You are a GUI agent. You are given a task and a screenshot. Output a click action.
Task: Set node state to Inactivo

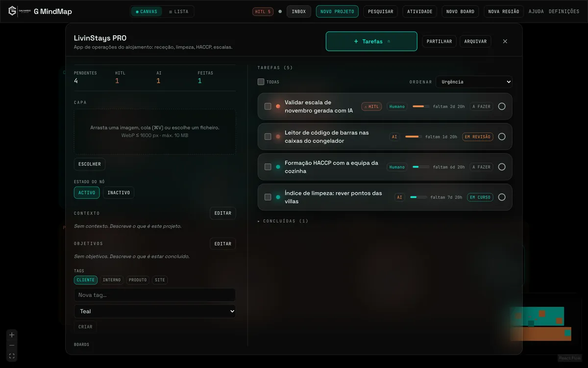click(x=119, y=193)
